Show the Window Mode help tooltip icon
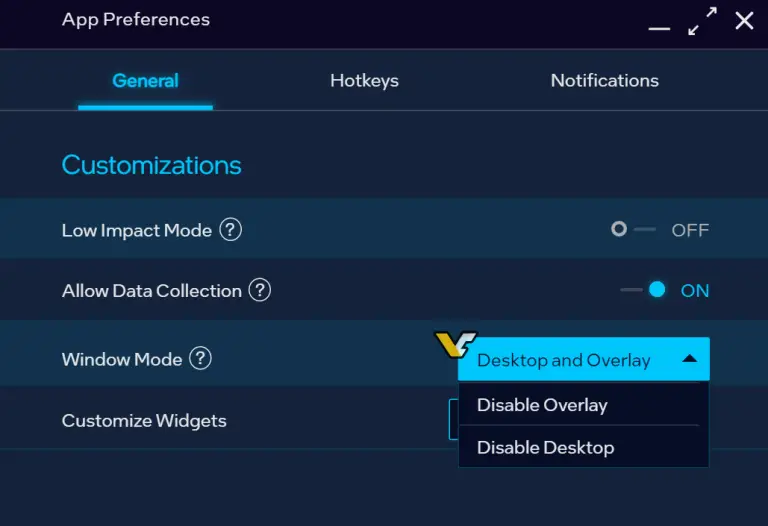 pos(200,358)
